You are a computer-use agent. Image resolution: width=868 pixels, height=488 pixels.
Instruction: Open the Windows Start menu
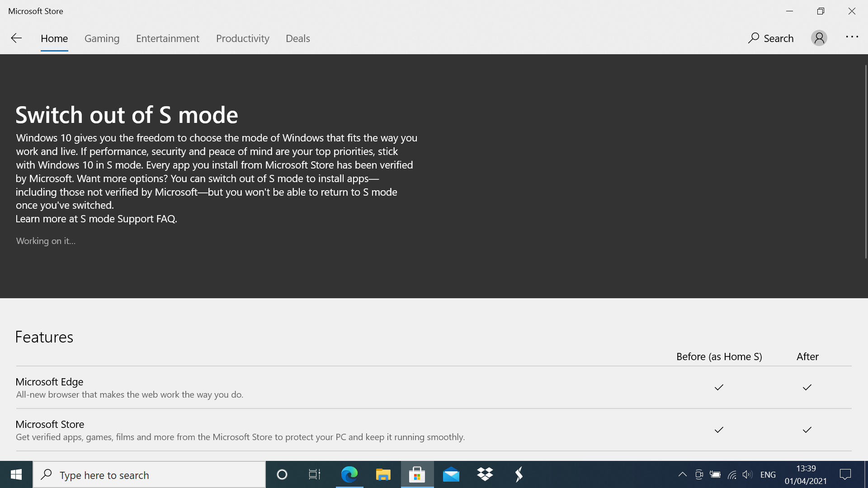(16, 474)
